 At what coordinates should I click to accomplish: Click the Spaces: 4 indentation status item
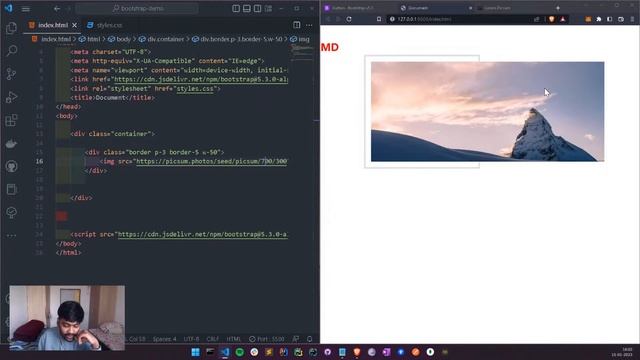point(164,339)
